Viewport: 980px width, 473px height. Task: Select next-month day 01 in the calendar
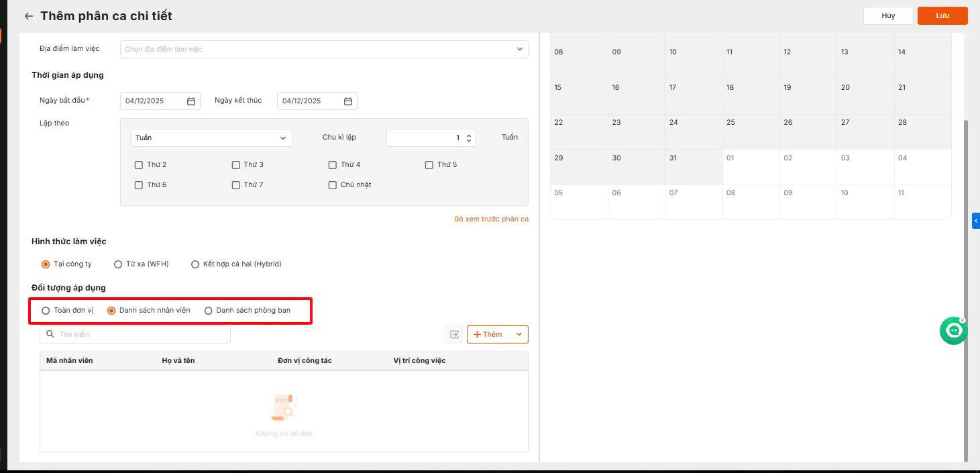[x=751, y=167]
